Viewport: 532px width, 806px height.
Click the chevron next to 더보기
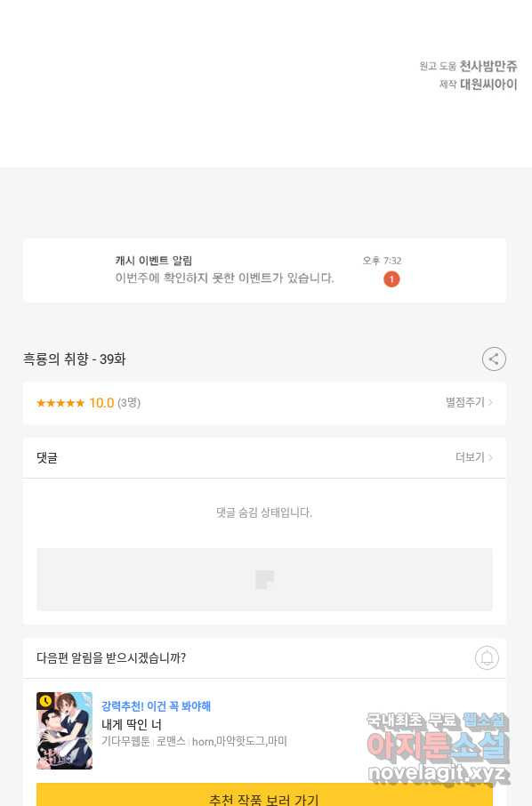click(490, 457)
